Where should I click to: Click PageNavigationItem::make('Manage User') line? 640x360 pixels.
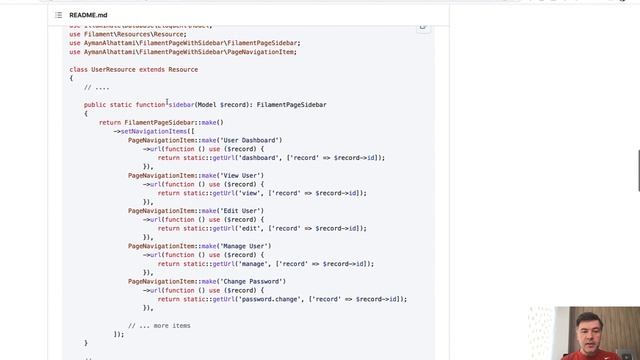click(200, 246)
